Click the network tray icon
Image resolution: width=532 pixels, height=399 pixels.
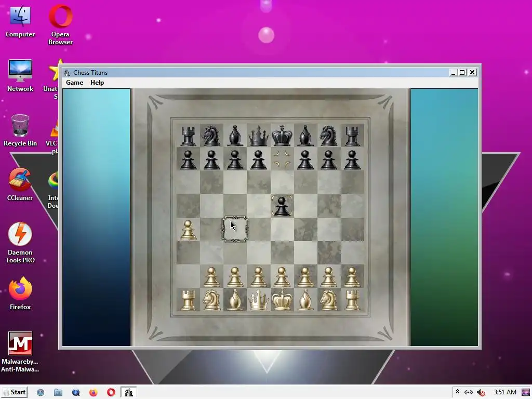469,392
